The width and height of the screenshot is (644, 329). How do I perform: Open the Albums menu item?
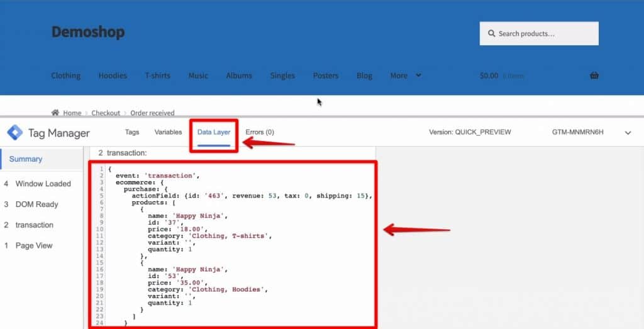(x=238, y=75)
